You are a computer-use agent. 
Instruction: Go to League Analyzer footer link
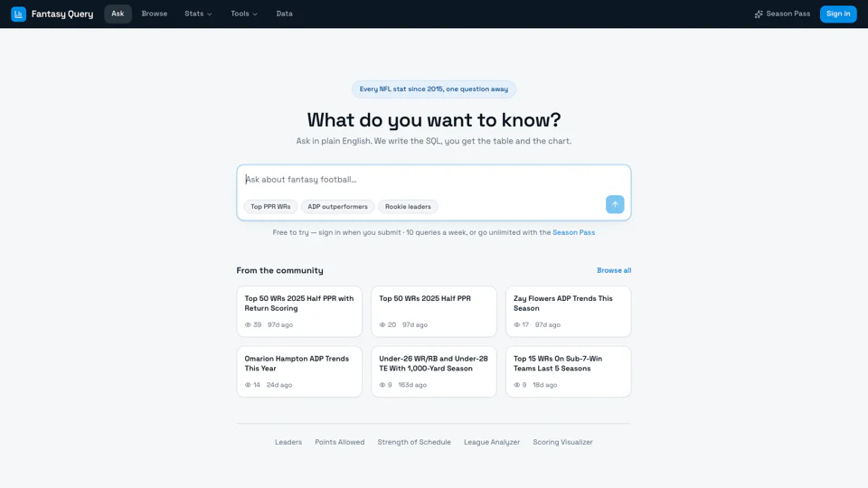[x=492, y=442]
